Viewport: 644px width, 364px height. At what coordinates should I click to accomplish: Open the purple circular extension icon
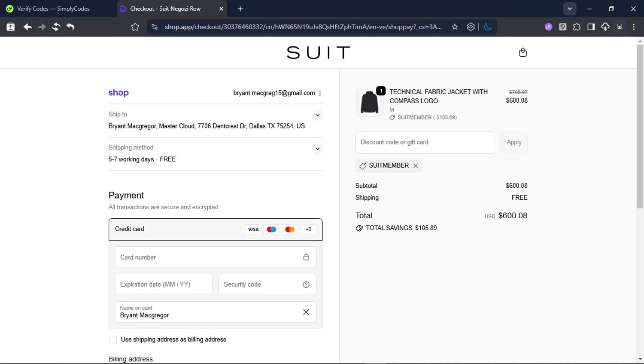point(548,27)
